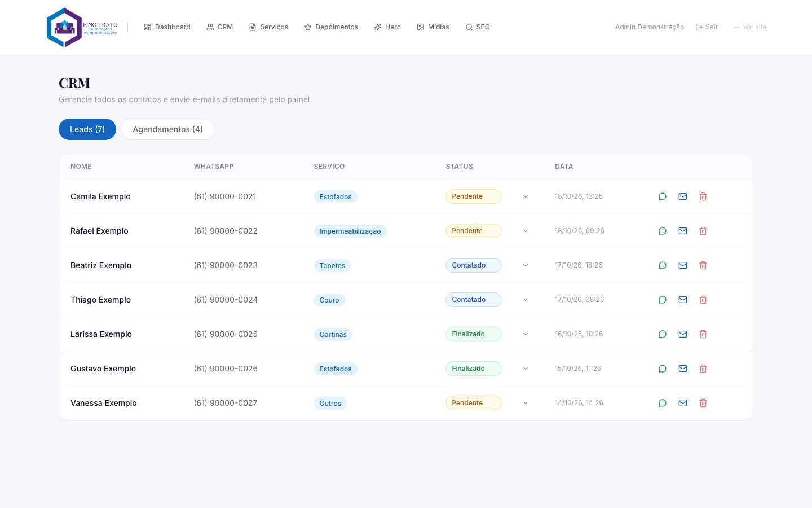Open WhatsApp chat for Beatriz Exemplo
Screen dimensions: 812x508
pyautogui.click(x=663, y=265)
